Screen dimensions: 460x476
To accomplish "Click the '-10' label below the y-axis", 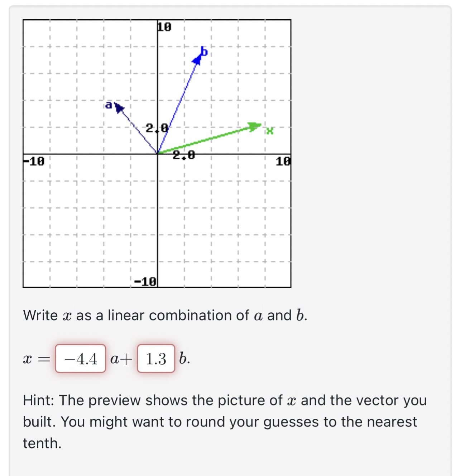I will [145, 281].
